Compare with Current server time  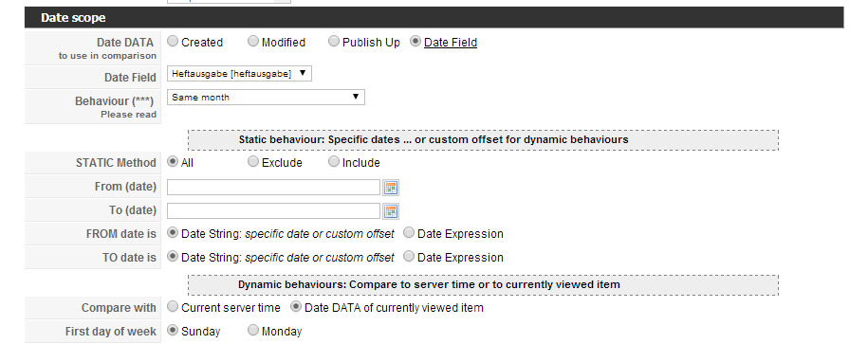(173, 306)
